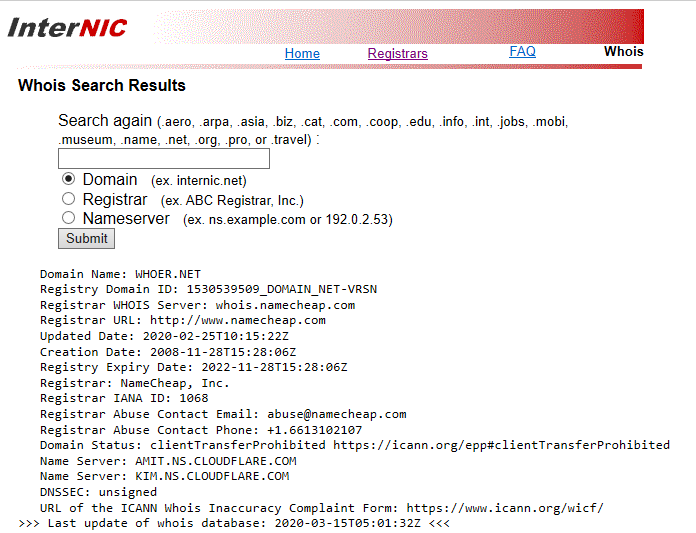Click the ICANN Whois Inaccuracy Complaint Form line
696x533 pixels.
click(322, 508)
